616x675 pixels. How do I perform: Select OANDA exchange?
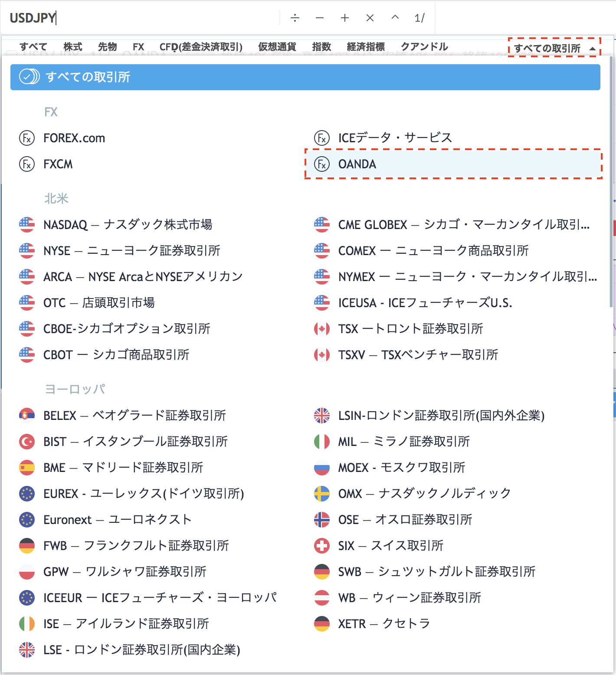453,164
